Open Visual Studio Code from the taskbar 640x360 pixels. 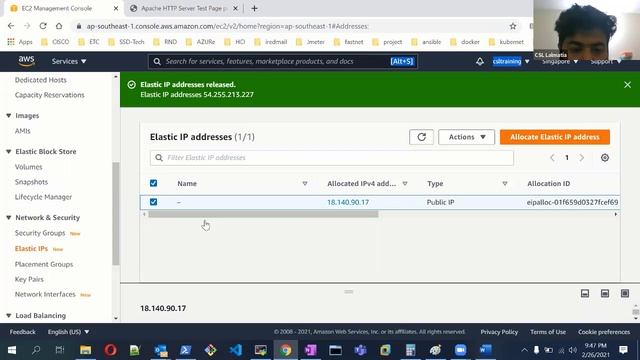236,350
